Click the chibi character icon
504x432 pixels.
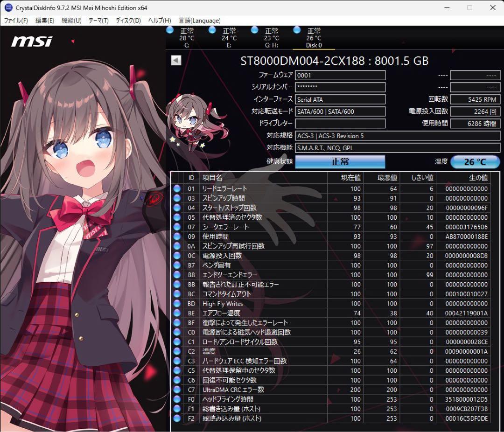coord(194,121)
